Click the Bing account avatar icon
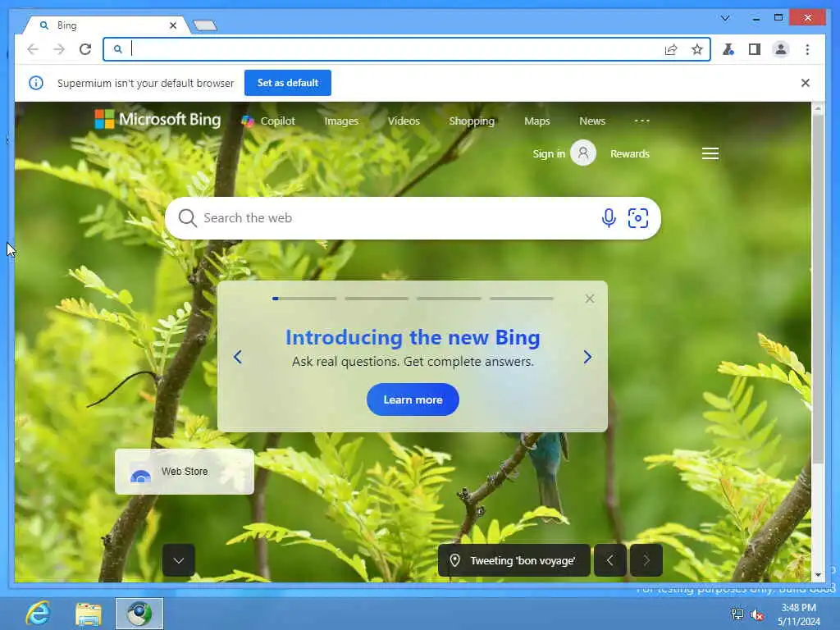This screenshot has width=840, height=630. pyautogui.click(x=583, y=153)
